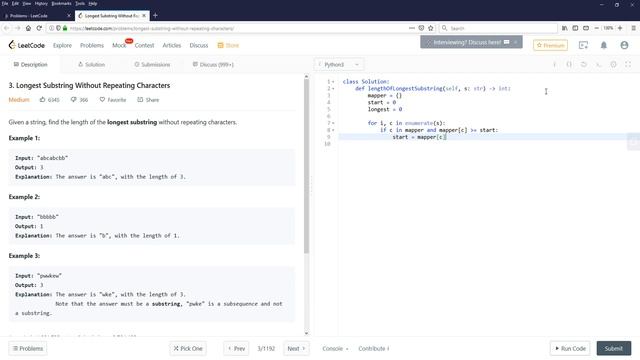This screenshot has width=640, height=360.
Task: Open a new browser tab
Action: click(155, 16)
